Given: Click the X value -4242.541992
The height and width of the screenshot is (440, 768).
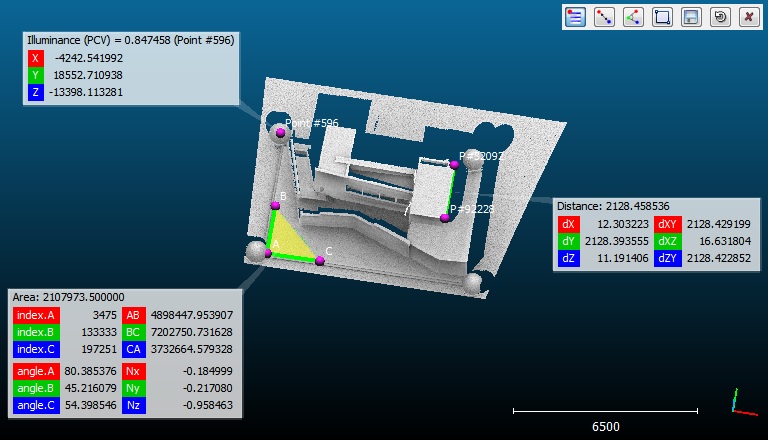Looking at the screenshot, I should pos(89,58).
